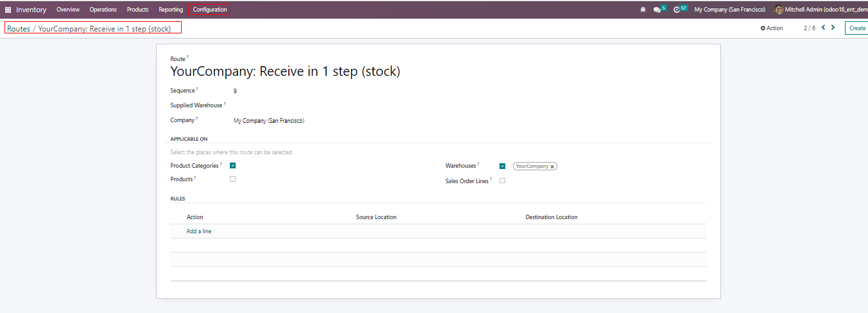Open My Company (San Francisco) company switcher
Screen dimensions: 868x313
[x=729, y=10]
